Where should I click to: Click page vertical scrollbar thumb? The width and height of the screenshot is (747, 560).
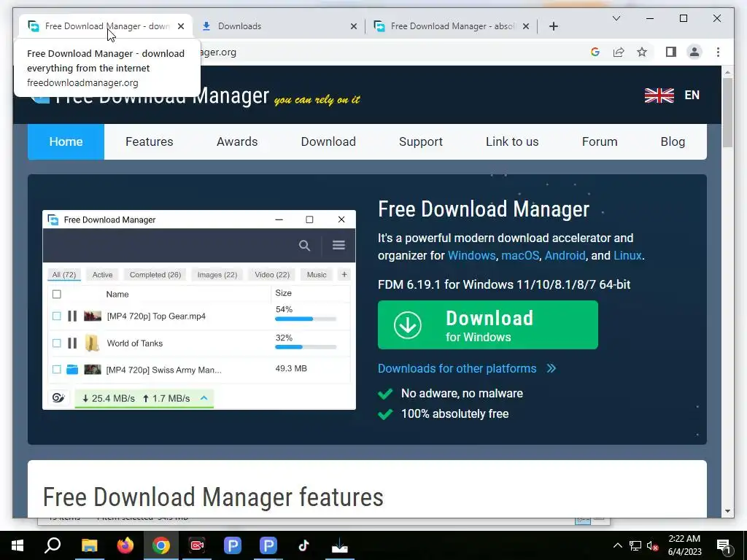coord(727,112)
